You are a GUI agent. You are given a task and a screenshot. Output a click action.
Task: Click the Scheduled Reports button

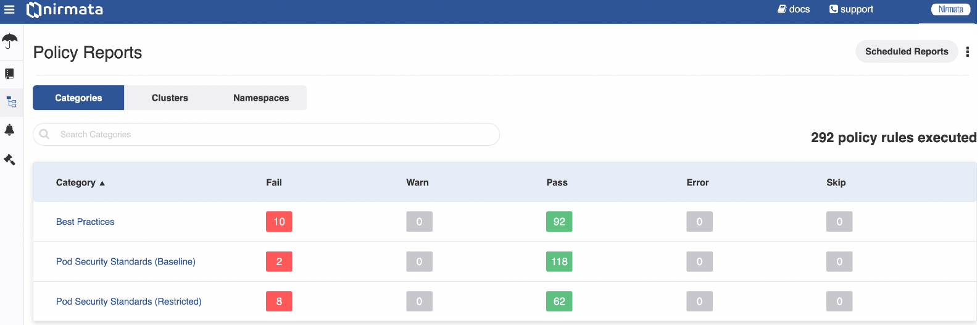[x=907, y=51]
